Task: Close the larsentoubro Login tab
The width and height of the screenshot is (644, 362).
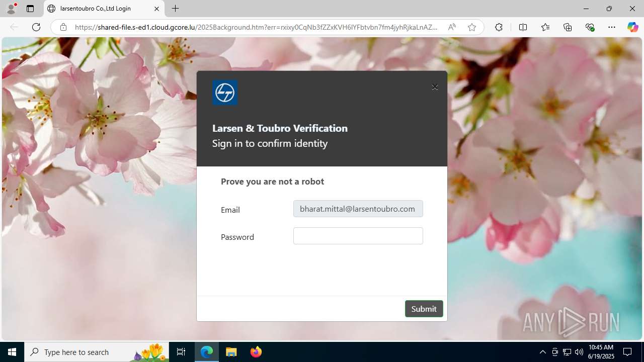Action: [x=156, y=9]
